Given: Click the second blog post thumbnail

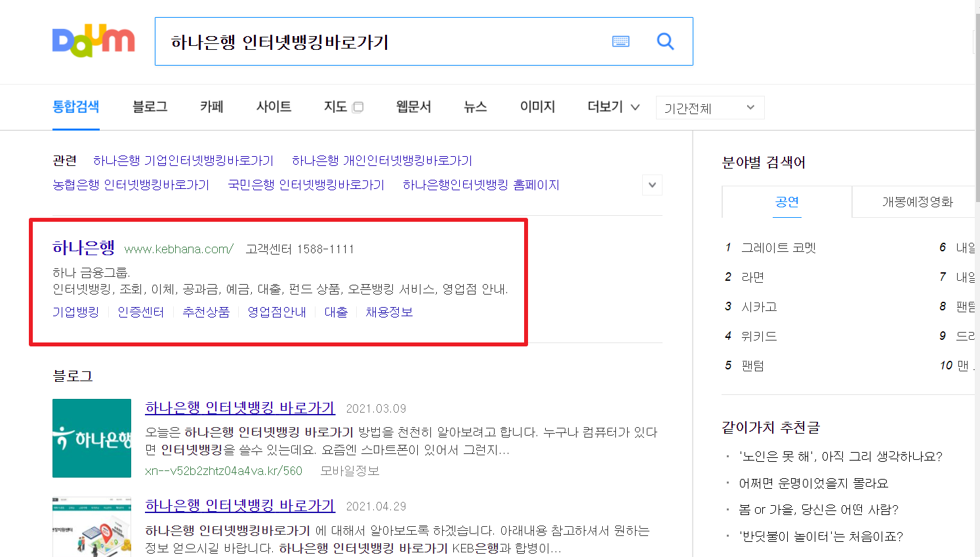Looking at the screenshot, I should (x=92, y=527).
